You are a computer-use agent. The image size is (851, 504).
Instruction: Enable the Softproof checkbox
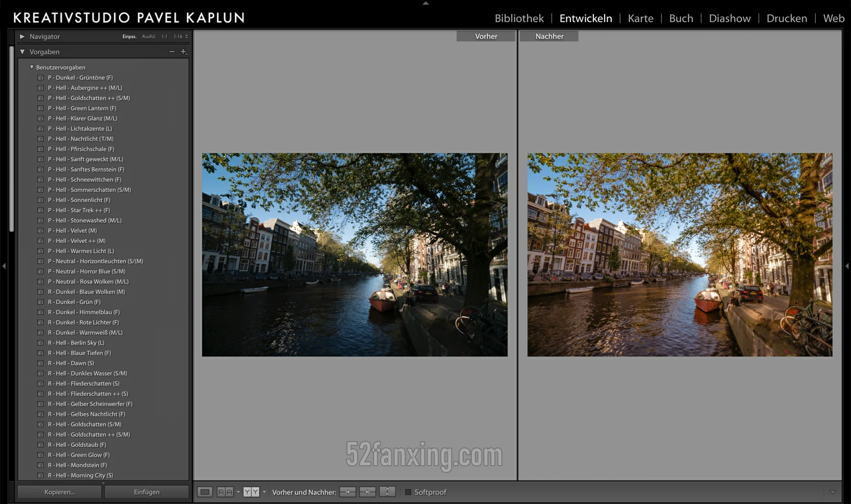pos(408,492)
